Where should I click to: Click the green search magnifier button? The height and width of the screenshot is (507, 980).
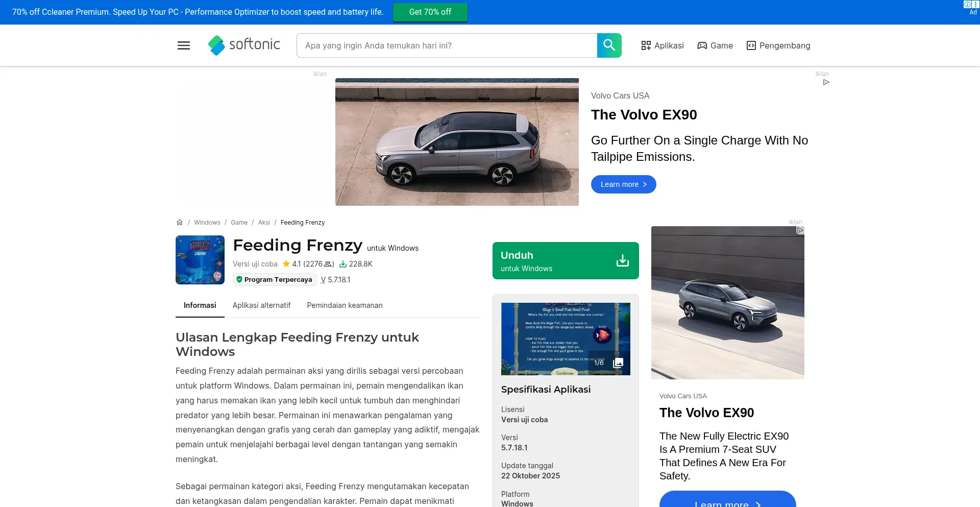[609, 45]
